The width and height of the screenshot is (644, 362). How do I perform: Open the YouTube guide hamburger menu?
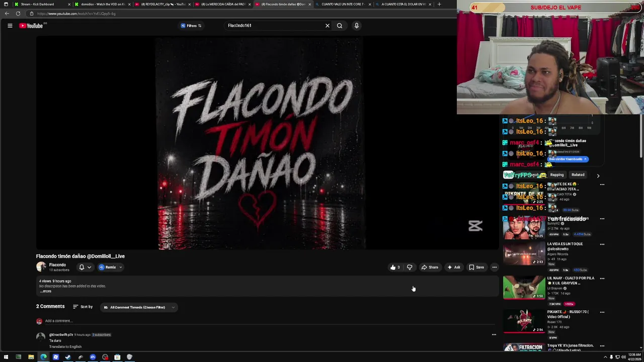(10, 26)
